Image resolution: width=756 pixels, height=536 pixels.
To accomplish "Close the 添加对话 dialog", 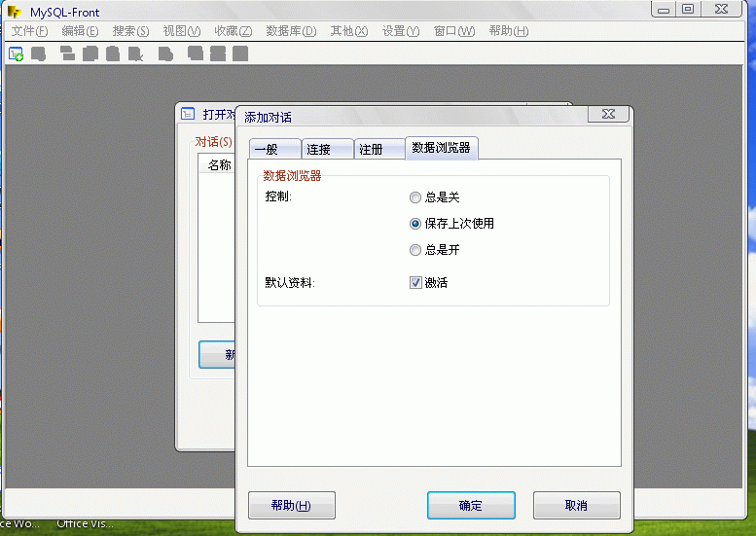I will pos(608,114).
